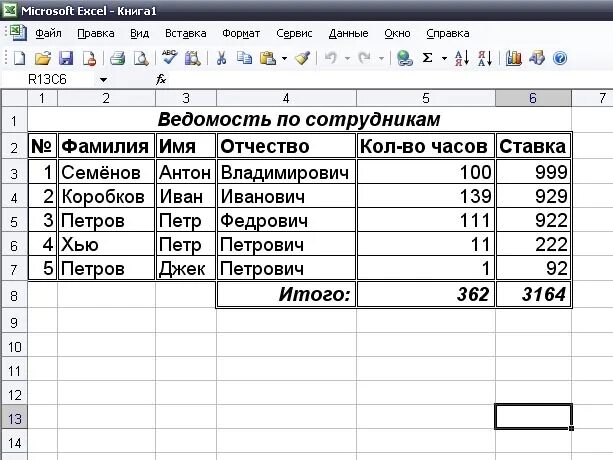This screenshot has width=613, height=460.
Task: Select the total rate cell 3164
Action: point(533,294)
